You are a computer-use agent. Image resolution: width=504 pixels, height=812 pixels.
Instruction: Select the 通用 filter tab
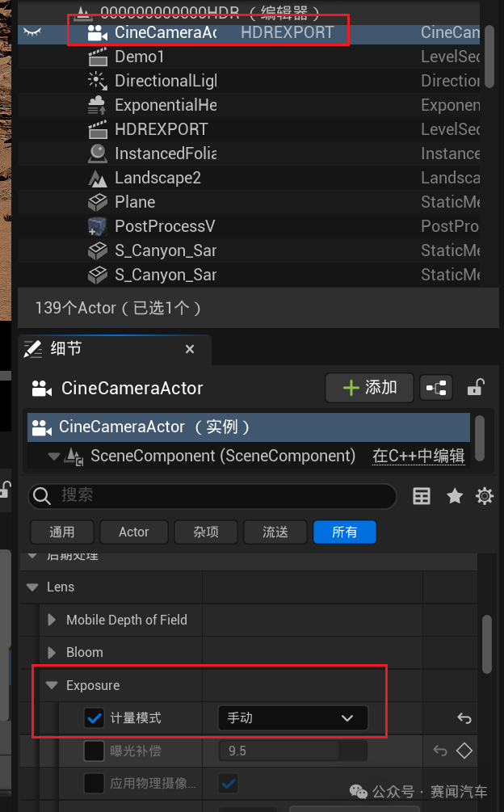(x=61, y=532)
